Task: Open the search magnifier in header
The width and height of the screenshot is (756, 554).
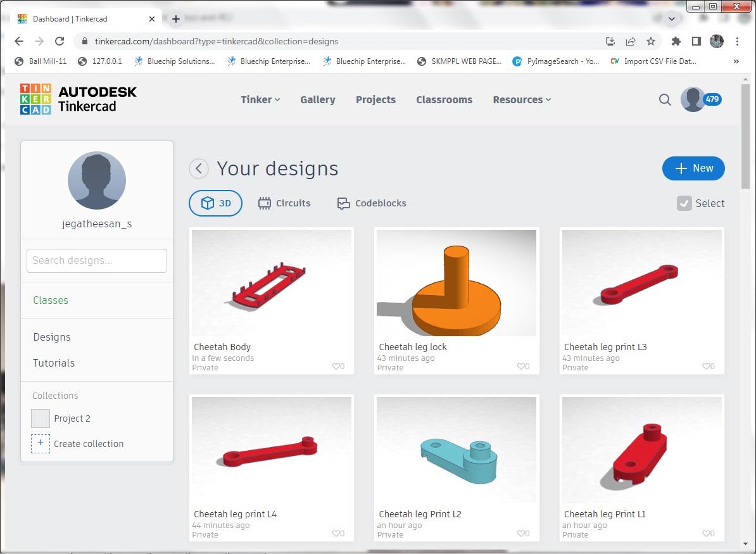Action: click(665, 100)
